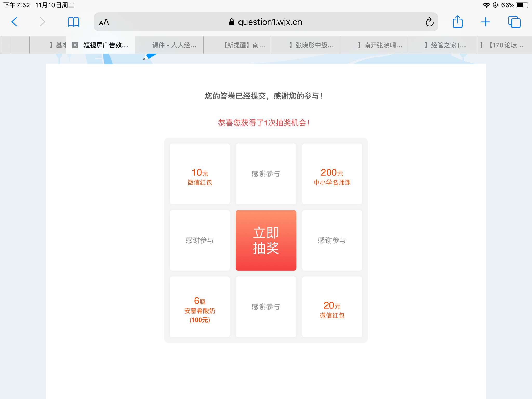Open the 张晓彤中级 tab
The image size is (532, 399).
(312, 45)
